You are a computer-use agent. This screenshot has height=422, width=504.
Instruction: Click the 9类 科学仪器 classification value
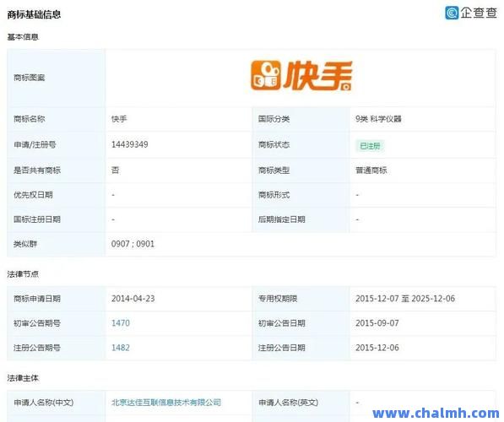(378, 119)
